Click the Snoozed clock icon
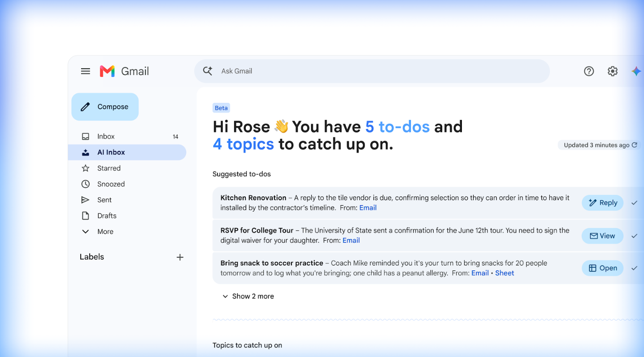This screenshot has height=357, width=644. click(85, 184)
